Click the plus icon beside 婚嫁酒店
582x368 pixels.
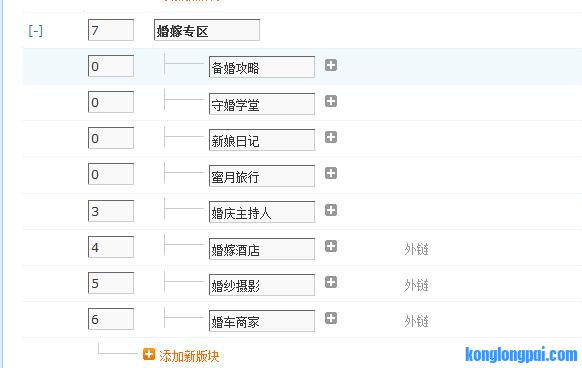click(331, 246)
